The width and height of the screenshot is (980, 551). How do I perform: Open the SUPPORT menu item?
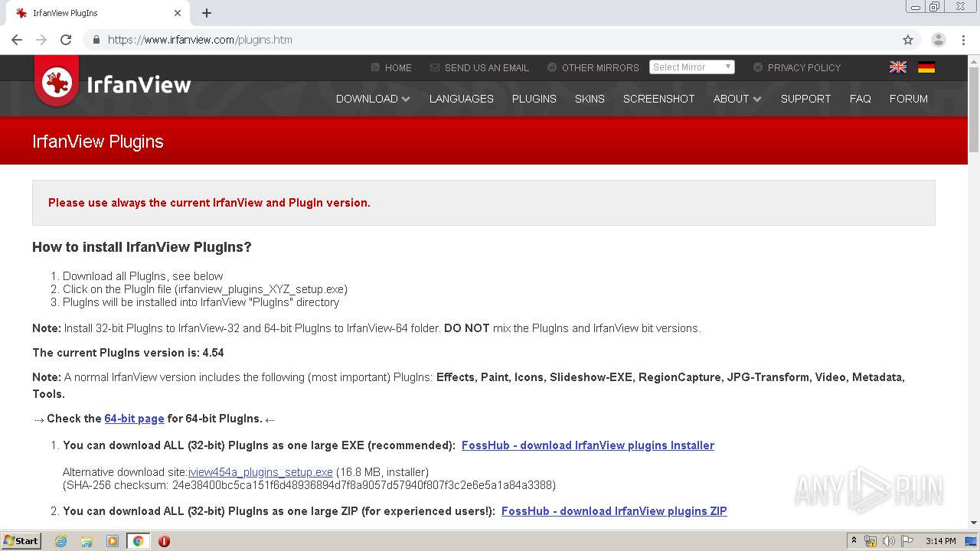[x=805, y=99]
